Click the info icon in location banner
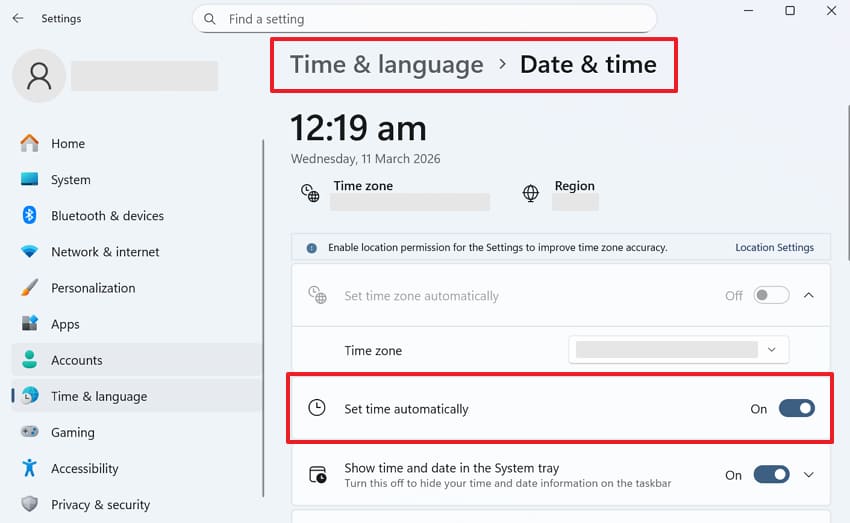This screenshot has height=523, width=850. [x=312, y=248]
